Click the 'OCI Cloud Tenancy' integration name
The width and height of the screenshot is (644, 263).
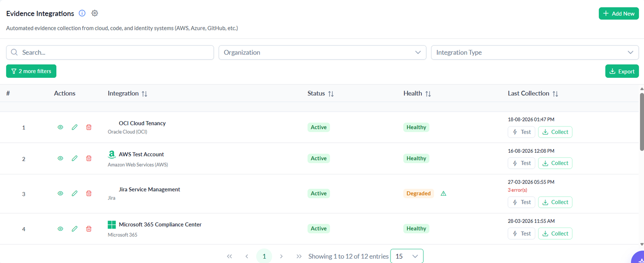coord(142,123)
